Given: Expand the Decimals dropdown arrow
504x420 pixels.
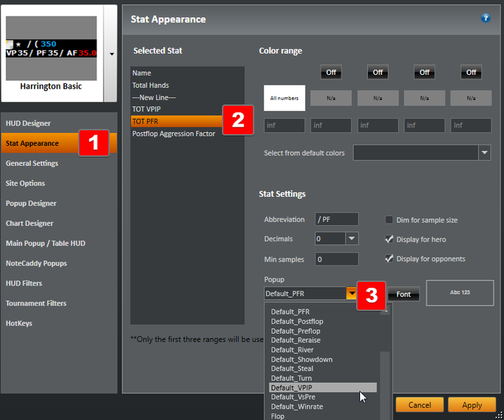Looking at the screenshot, I should (x=351, y=239).
